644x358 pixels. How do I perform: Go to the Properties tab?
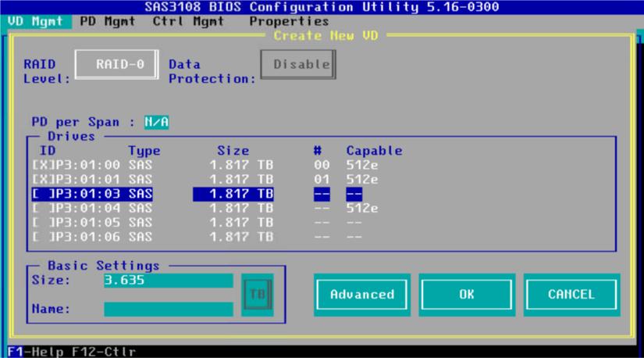[x=289, y=21]
